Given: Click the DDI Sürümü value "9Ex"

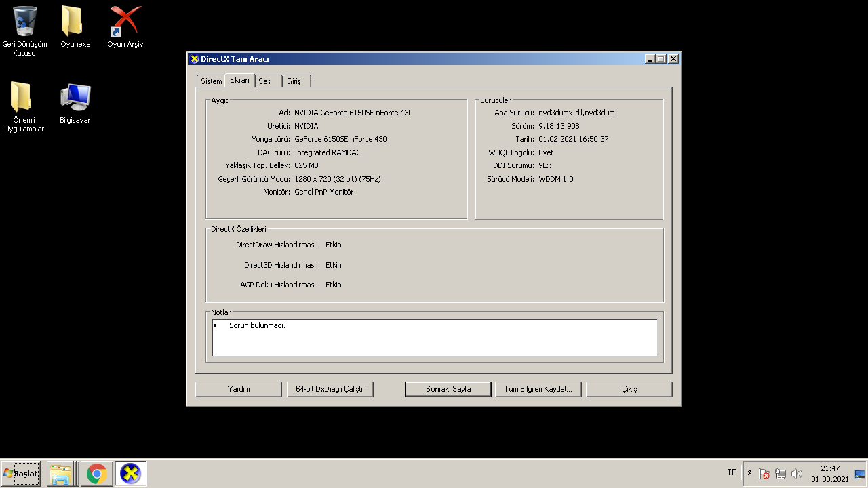Looking at the screenshot, I should pos(545,165).
